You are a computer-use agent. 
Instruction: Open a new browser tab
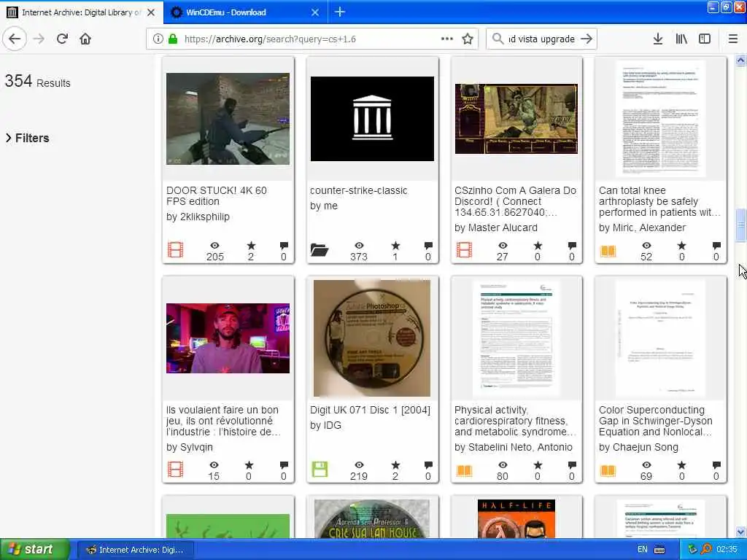[x=340, y=12]
